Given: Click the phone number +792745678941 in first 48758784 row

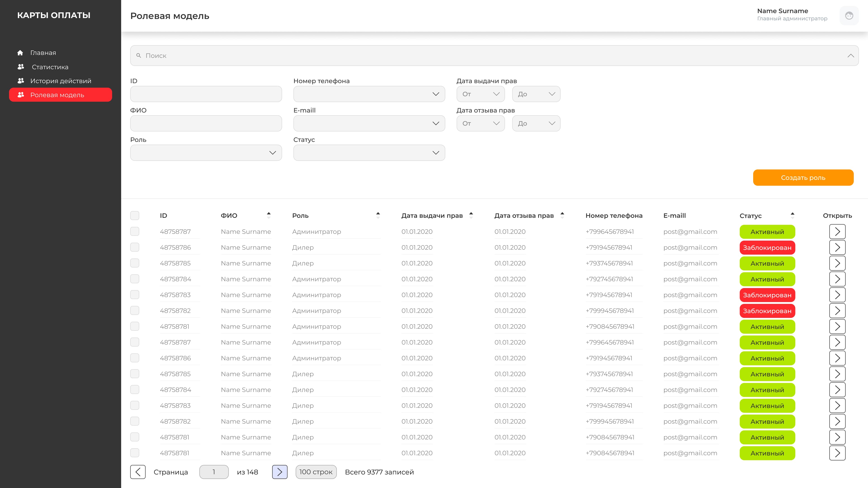Looking at the screenshot, I should click(x=609, y=279).
